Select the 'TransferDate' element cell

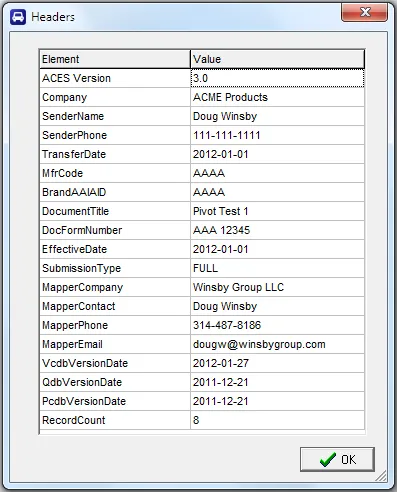tap(115, 154)
